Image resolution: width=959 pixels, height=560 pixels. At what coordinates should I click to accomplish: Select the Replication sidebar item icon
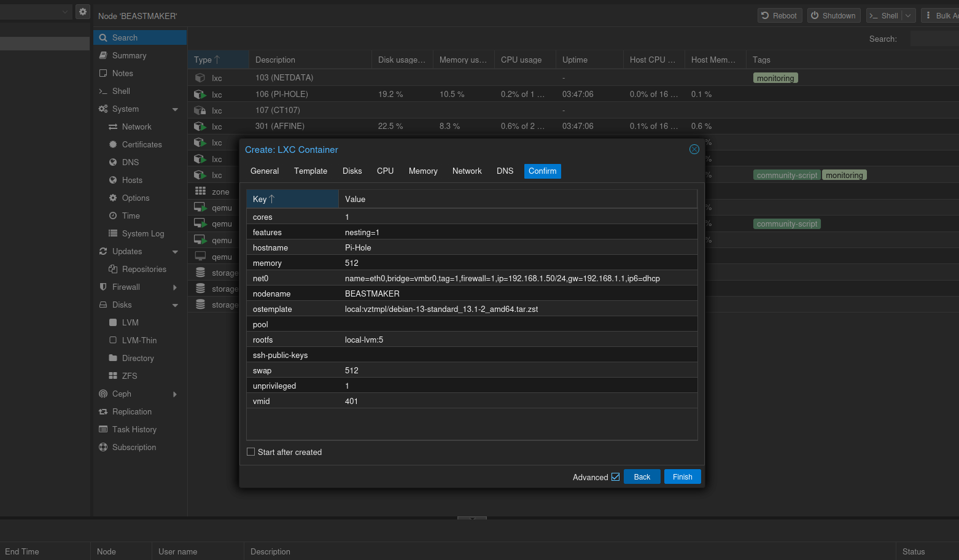103,411
